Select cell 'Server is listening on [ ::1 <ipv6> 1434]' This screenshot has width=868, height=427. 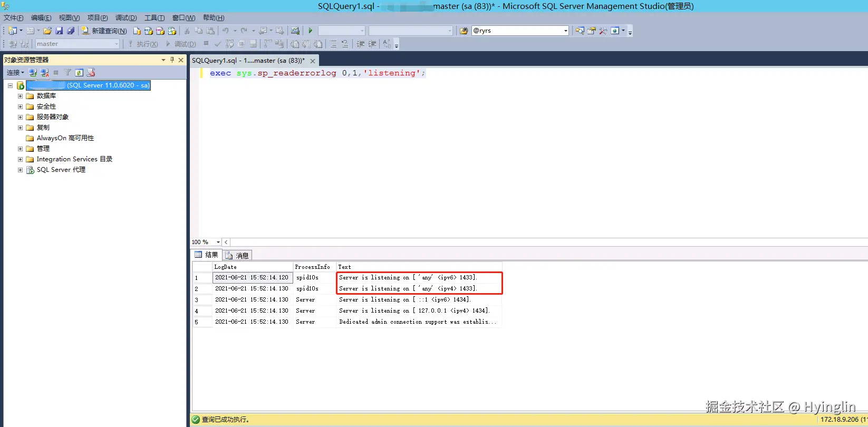[419, 300]
